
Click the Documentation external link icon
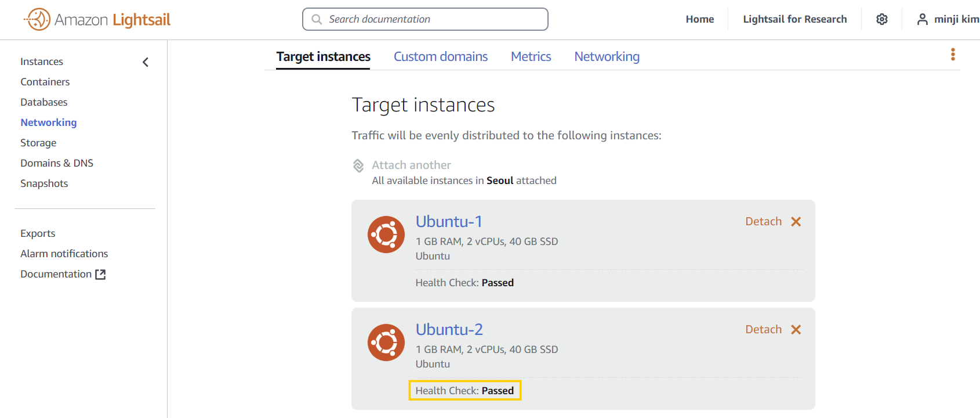(100, 275)
